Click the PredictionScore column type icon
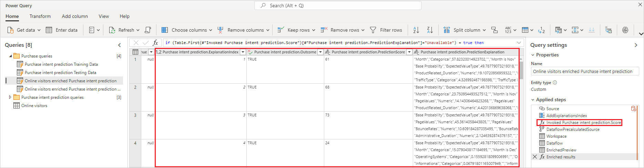 328,52
